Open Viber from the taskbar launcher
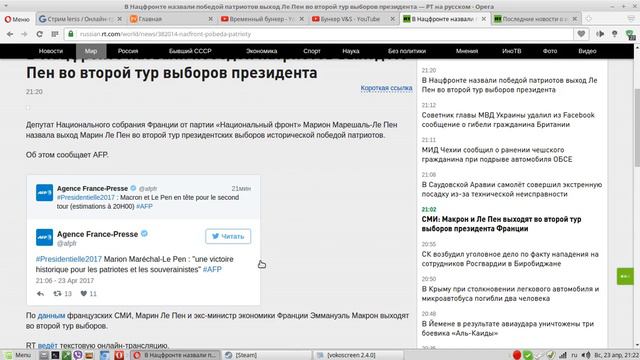 coord(78,355)
